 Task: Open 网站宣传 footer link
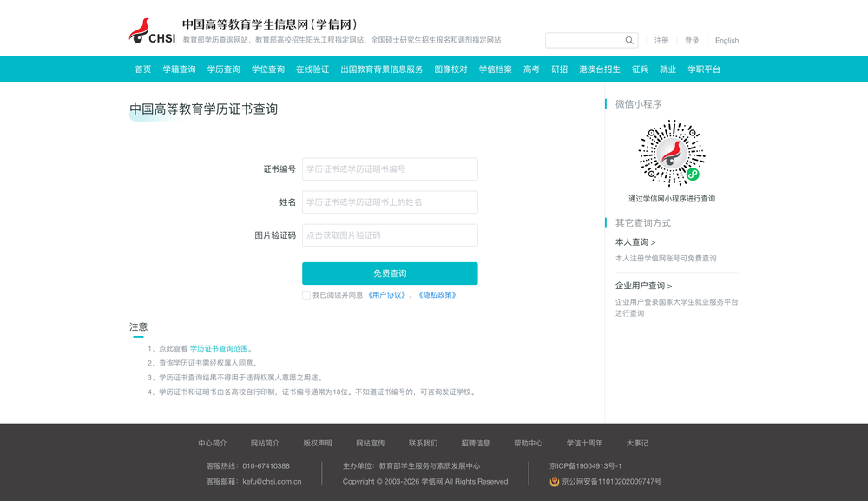371,444
